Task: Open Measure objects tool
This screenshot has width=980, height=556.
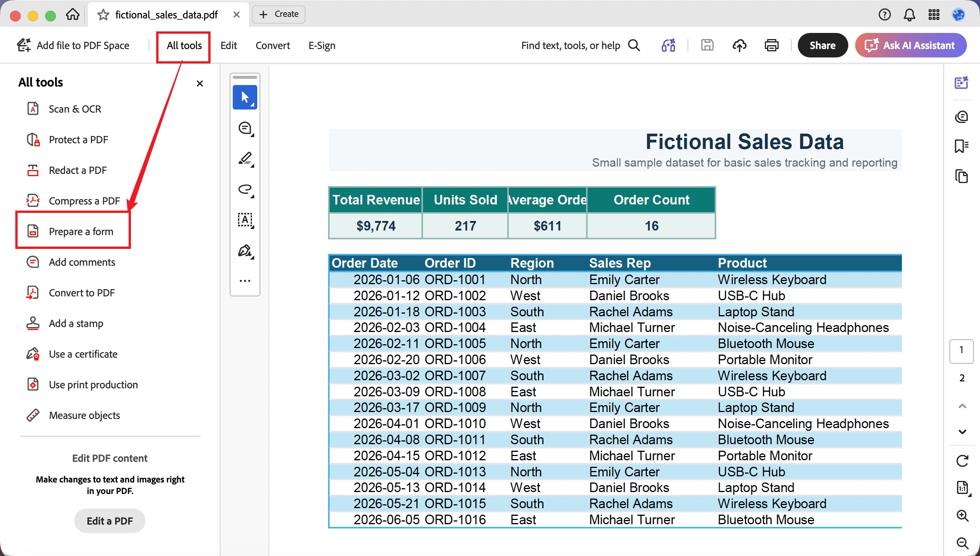Action: [x=73, y=415]
